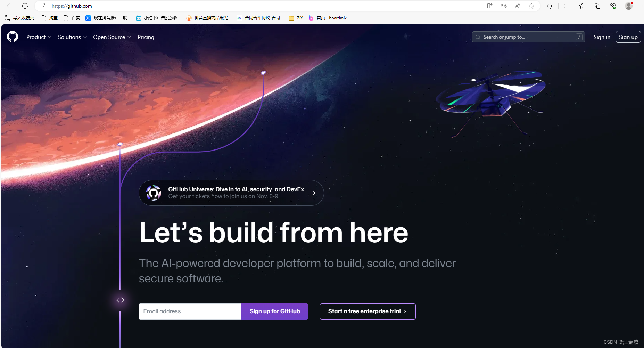This screenshot has height=348, width=644.
Task: Expand the Open Source dropdown
Action: point(112,37)
